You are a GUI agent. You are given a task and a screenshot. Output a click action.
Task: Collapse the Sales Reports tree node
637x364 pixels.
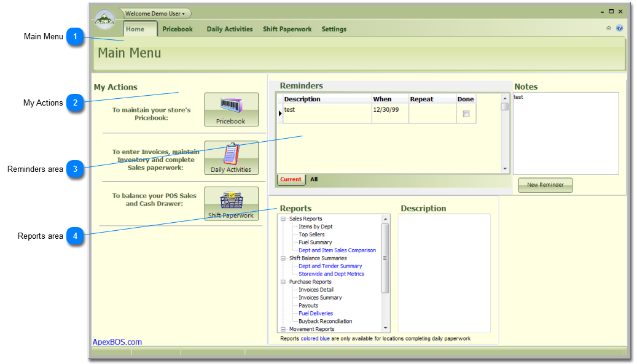coord(283,219)
